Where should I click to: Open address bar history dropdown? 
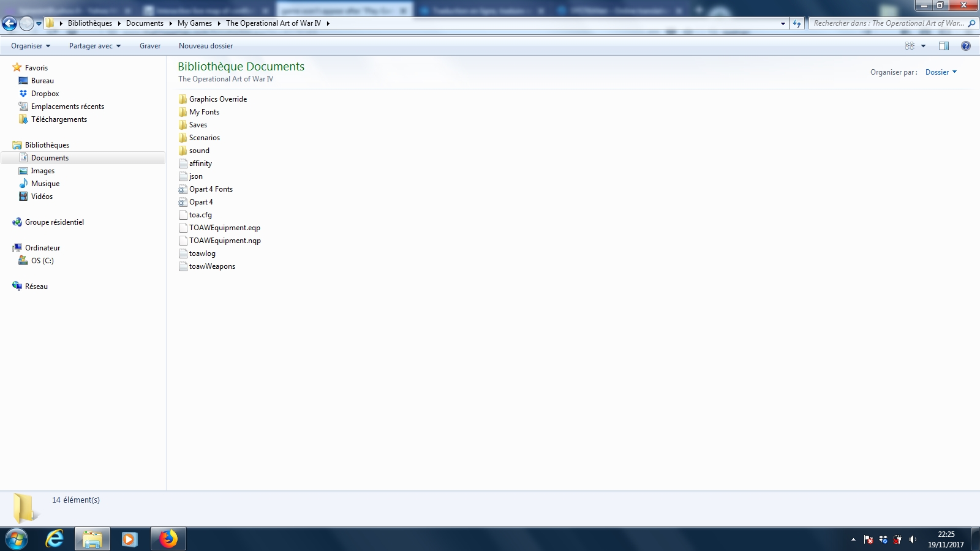[x=783, y=23]
